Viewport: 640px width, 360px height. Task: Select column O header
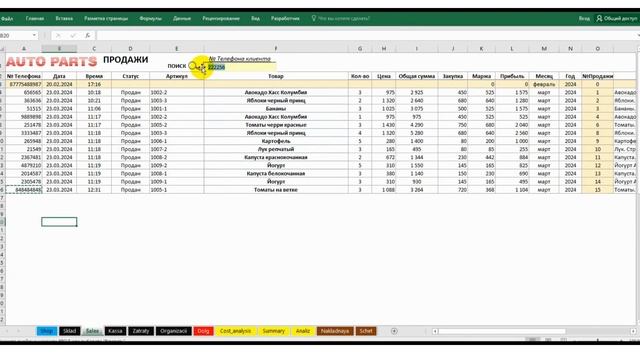[598, 49]
